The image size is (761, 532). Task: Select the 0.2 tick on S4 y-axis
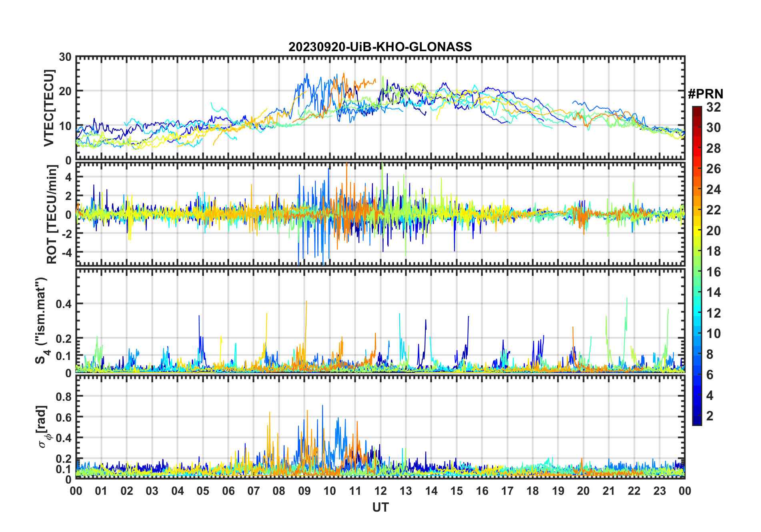pyautogui.click(x=63, y=338)
